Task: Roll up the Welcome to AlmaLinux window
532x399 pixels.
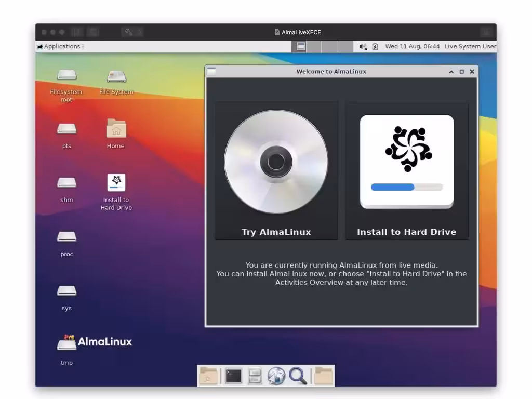Action: click(451, 72)
